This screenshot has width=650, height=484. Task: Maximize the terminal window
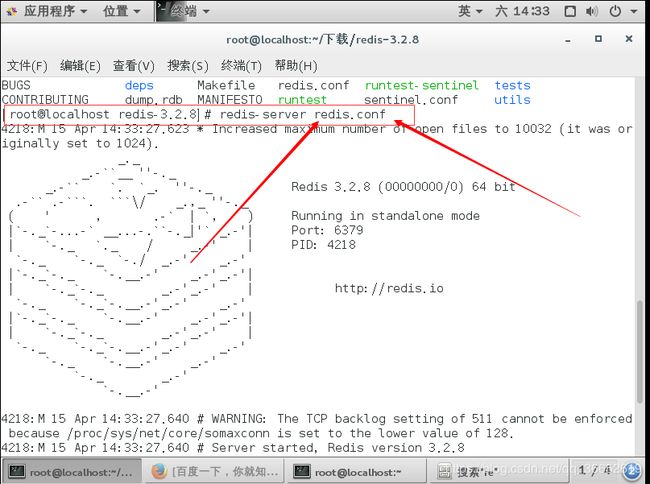tap(598, 39)
